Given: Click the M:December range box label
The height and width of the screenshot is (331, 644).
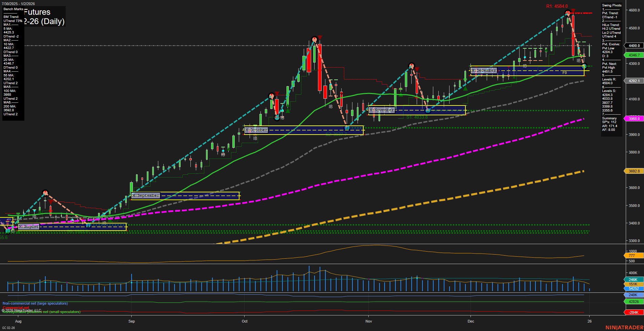Looking at the screenshot, I should click(483, 70).
